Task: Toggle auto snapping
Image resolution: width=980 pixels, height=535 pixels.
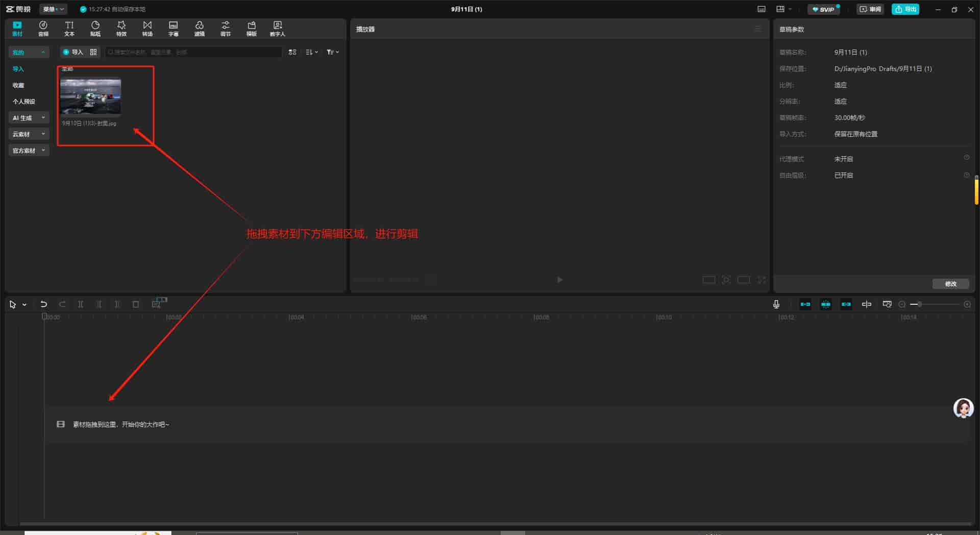Action: (826, 304)
